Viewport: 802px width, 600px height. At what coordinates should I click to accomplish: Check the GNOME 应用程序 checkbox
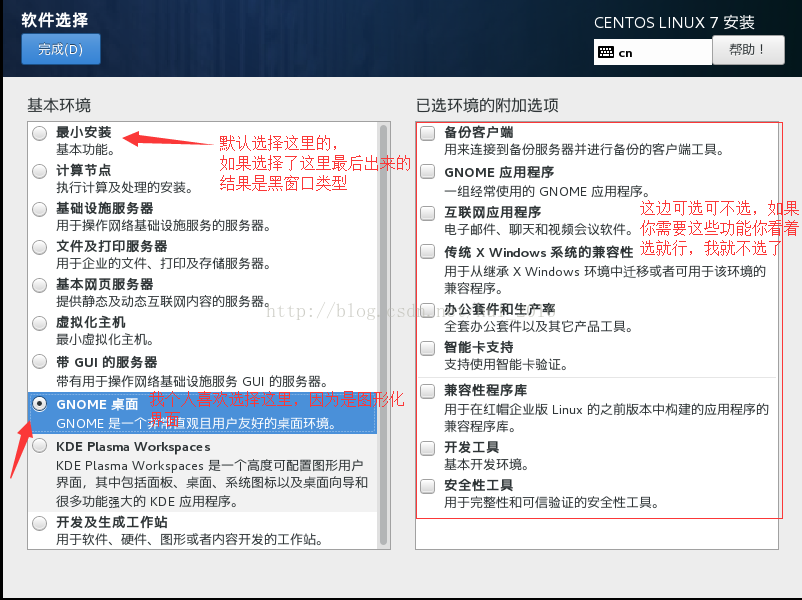coord(428,171)
